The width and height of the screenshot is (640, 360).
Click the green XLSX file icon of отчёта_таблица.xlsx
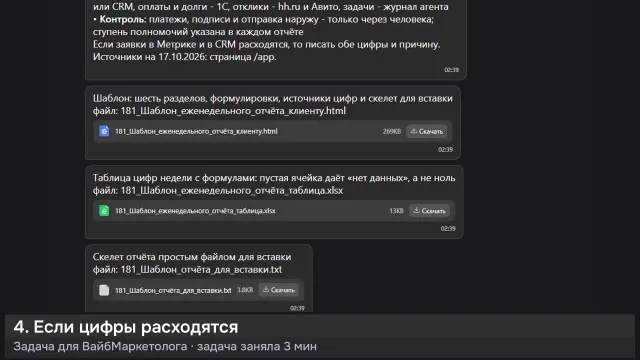tap(104, 211)
